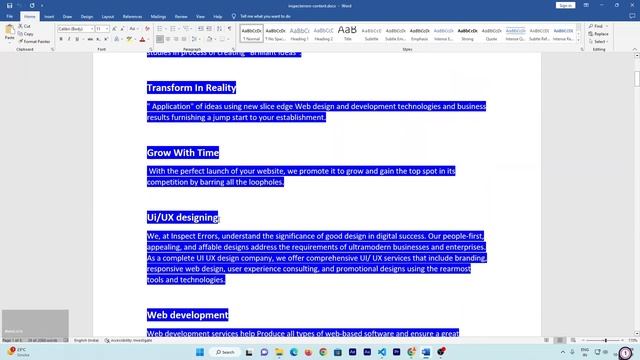Switch to the Insert tab
The width and height of the screenshot is (640, 360).
click(x=49, y=16)
